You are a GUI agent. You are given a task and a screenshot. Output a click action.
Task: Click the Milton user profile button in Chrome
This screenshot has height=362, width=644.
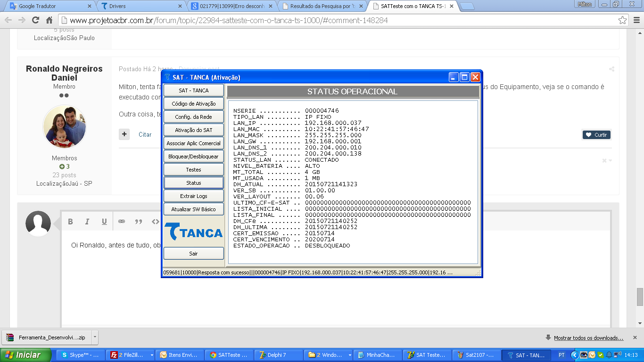tap(584, 4)
